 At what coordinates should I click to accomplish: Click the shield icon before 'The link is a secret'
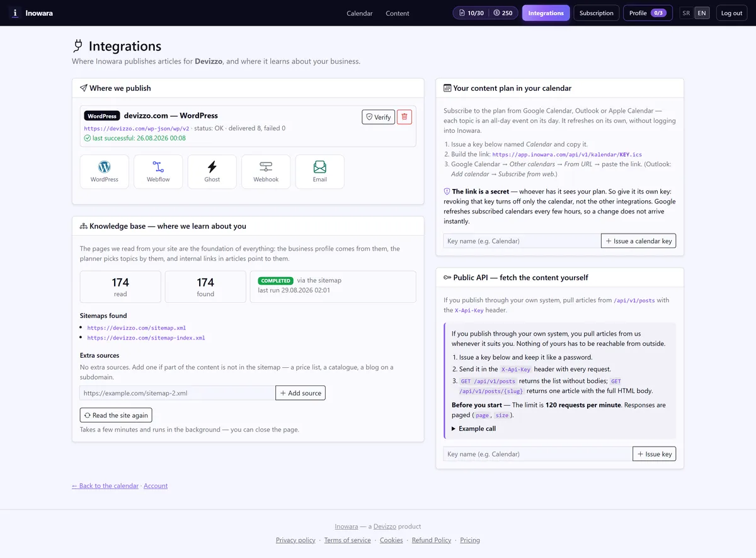447,191
